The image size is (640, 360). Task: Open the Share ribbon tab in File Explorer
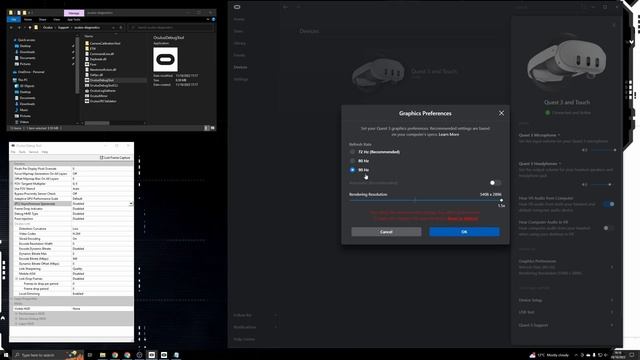pyautogui.click(x=42, y=19)
